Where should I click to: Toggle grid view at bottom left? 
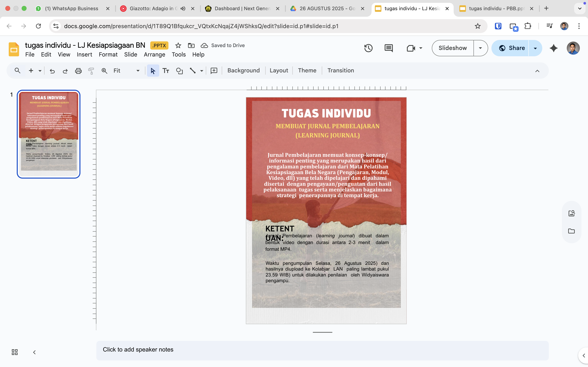[14, 352]
